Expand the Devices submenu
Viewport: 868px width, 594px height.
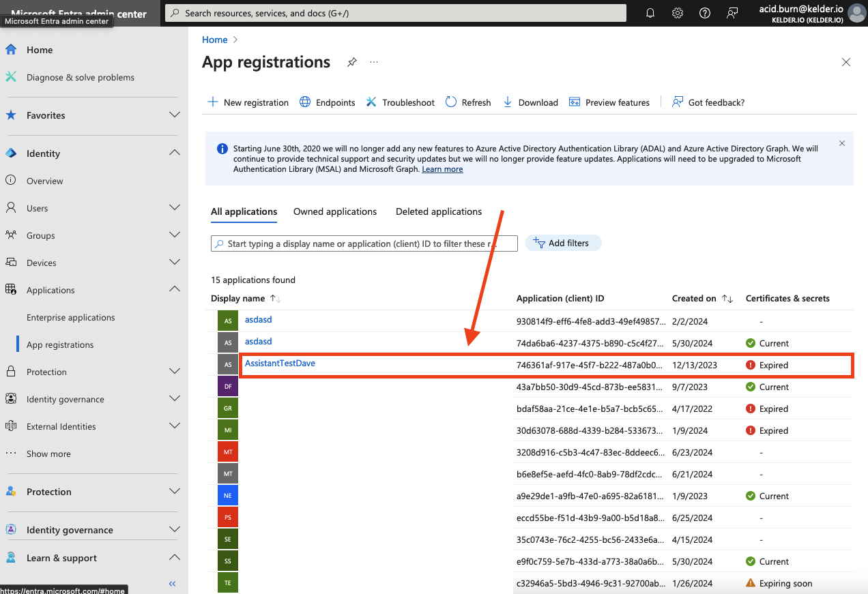tap(175, 262)
